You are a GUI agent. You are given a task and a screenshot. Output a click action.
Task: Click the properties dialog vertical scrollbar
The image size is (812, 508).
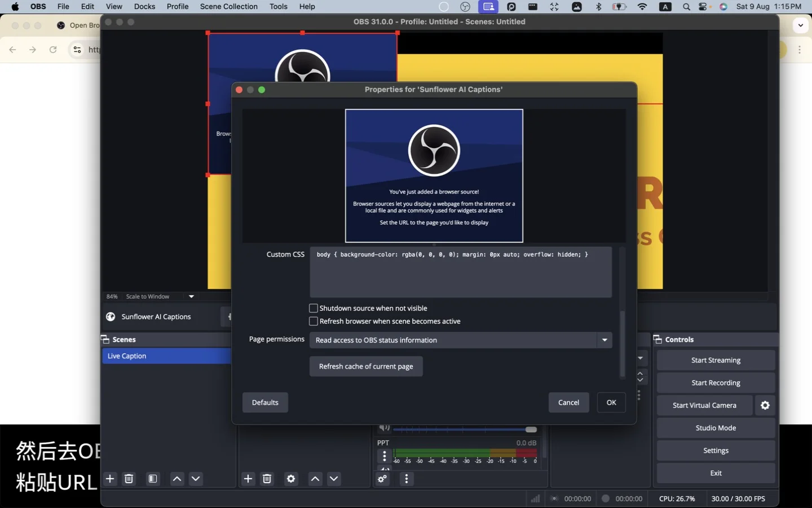tap(623, 343)
